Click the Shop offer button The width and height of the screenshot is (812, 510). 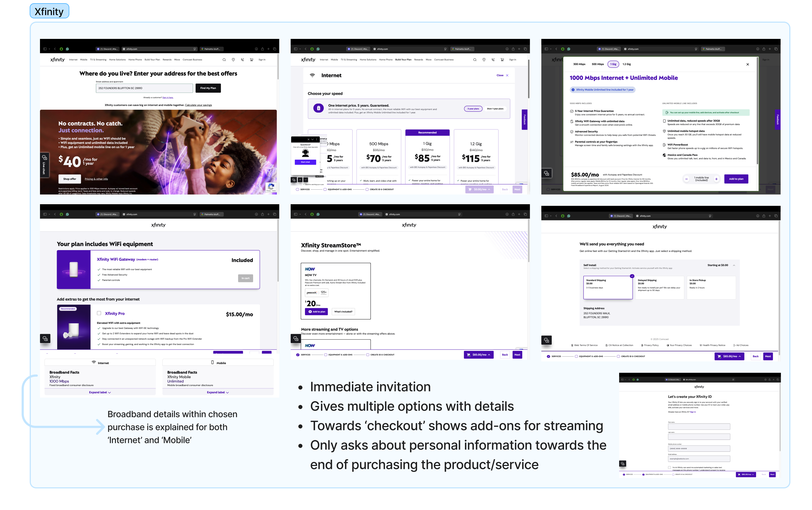click(69, 179)
